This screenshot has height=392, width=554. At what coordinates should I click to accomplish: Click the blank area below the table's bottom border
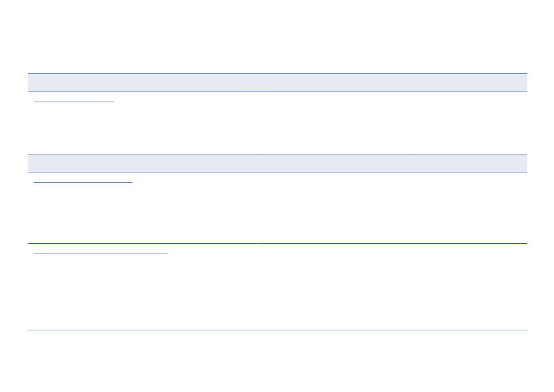(x=277, y=361)
